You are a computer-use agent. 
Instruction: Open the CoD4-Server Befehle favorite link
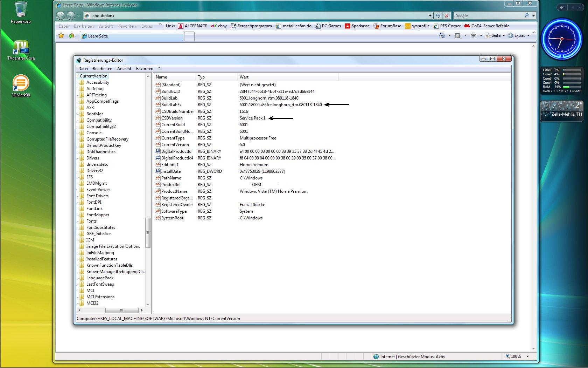(487, 26)
